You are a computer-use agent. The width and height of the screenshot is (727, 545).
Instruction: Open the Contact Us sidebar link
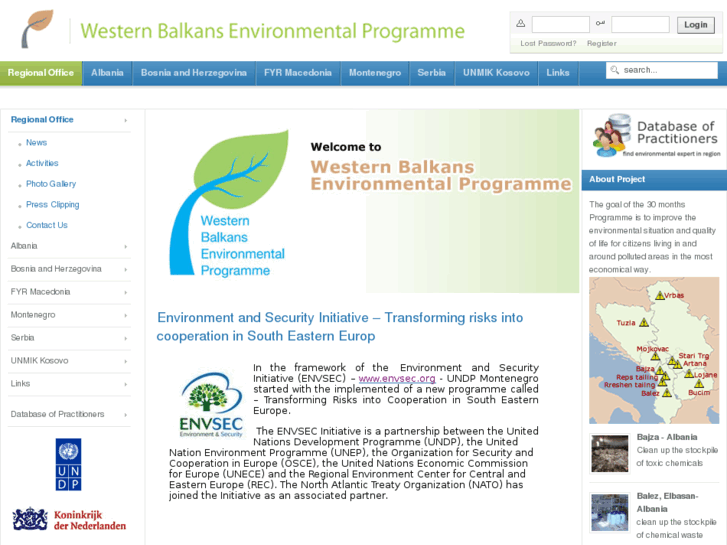(x=46, y=225)
